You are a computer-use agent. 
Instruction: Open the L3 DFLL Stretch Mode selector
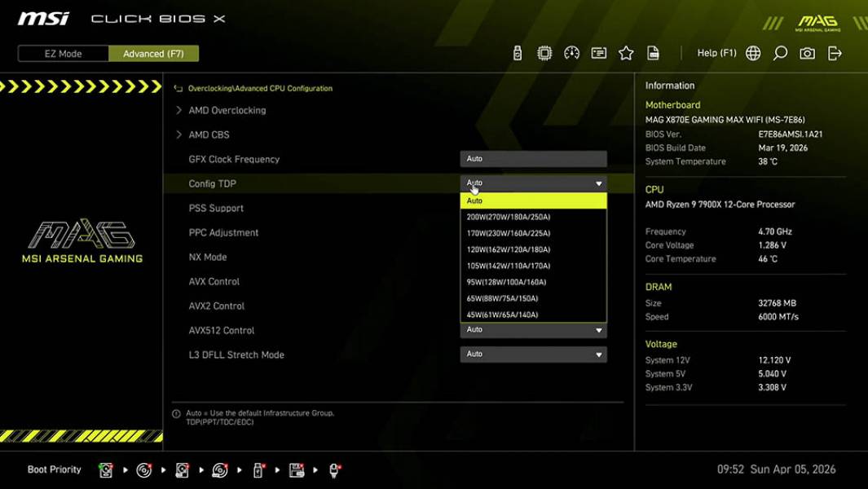click(533, 354)
